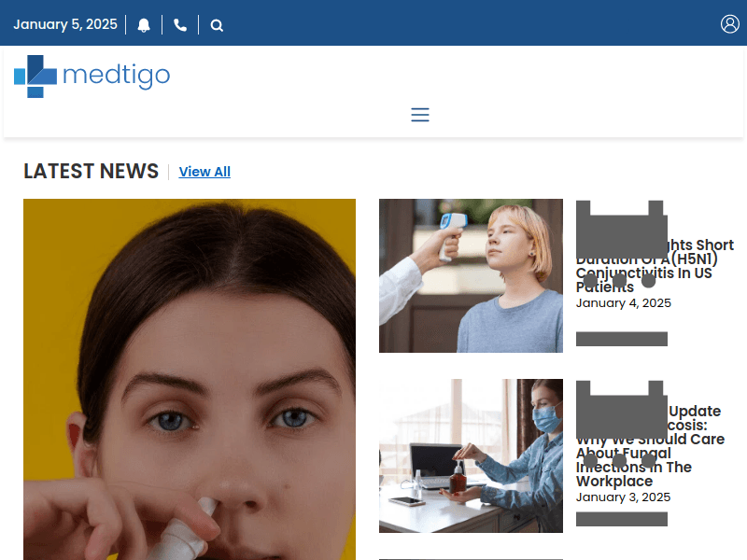Open the featured nasal spray article image
This screenshot has width=747, height=560.
point(190,379)
